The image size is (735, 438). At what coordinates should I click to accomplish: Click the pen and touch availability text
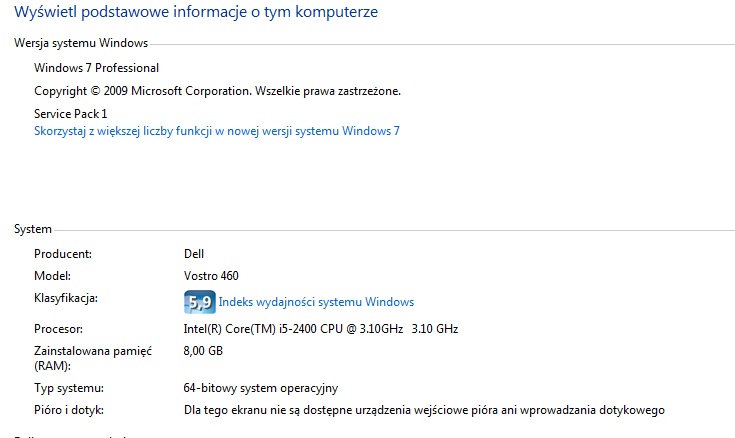(424, 410)
